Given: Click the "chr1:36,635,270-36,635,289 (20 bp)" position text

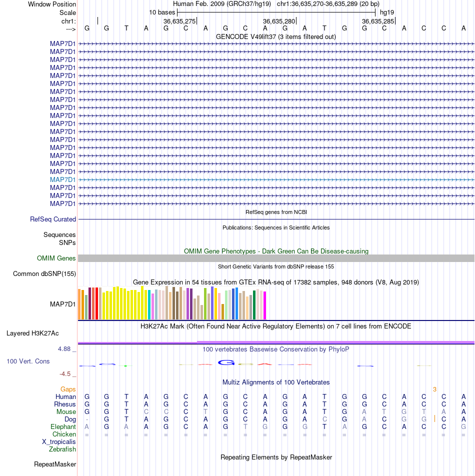Looking at the screenshot, I should (x=328, y=4).
